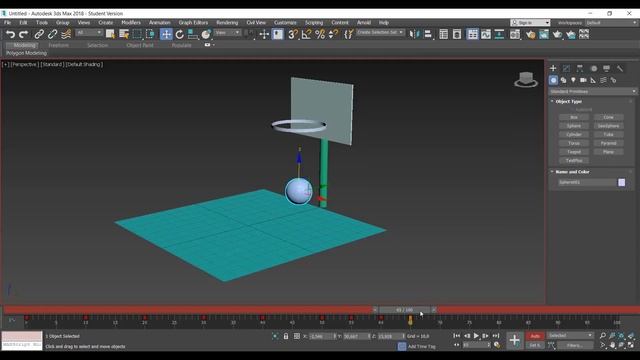Click the Set Keys plus button

coord(514,340)
